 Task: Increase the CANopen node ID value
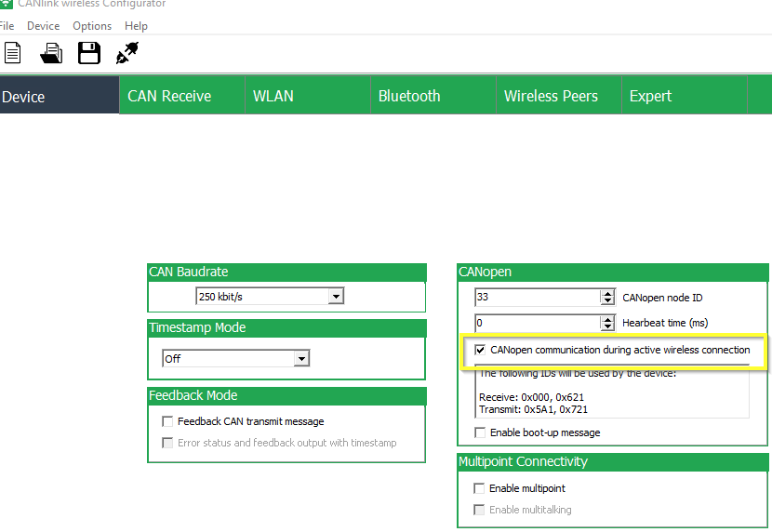click(608, 293)
